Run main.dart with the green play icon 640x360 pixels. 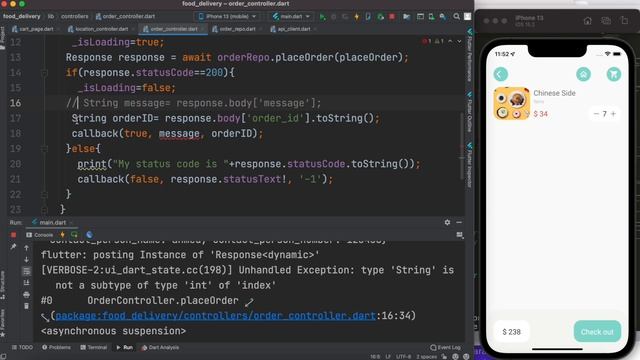tap(322, 17)
